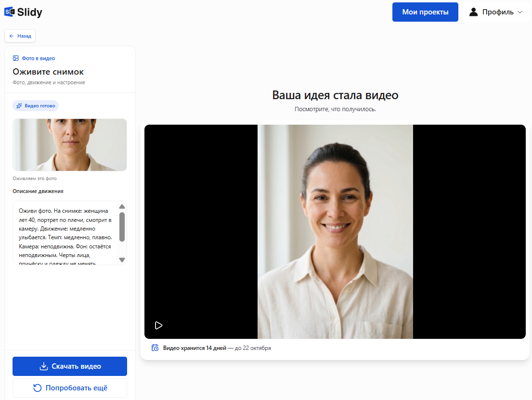Image resolution: width=532 pixels, height=400 pixels.
Task: Click the sparkle icon in Видео готово badge
Action: point(19,105)
